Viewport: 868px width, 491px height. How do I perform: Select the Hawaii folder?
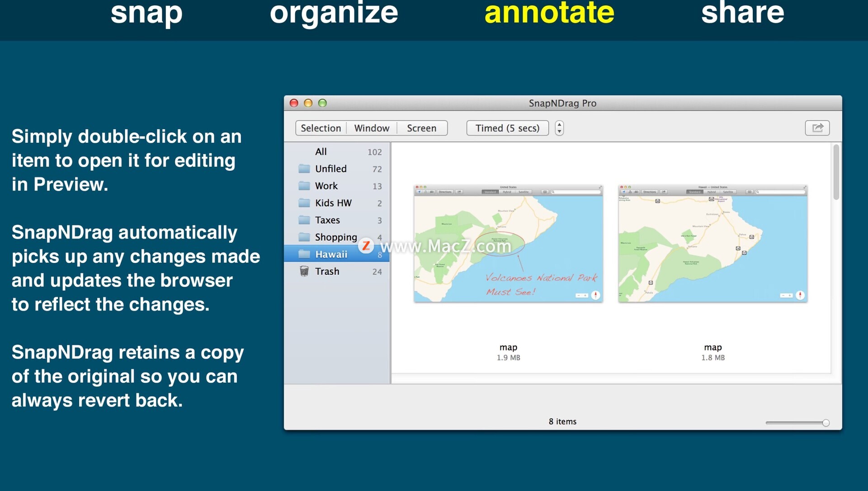pos(337,254)
